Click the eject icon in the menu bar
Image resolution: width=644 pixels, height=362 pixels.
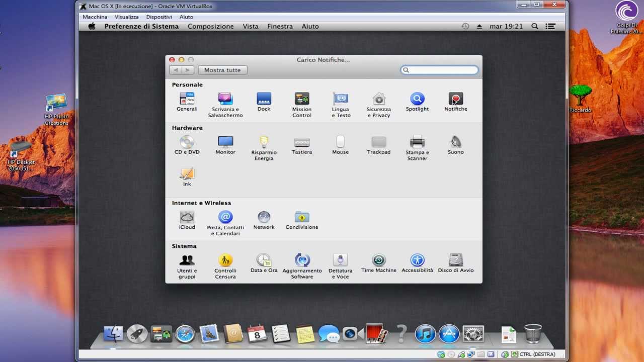[479, 26]
